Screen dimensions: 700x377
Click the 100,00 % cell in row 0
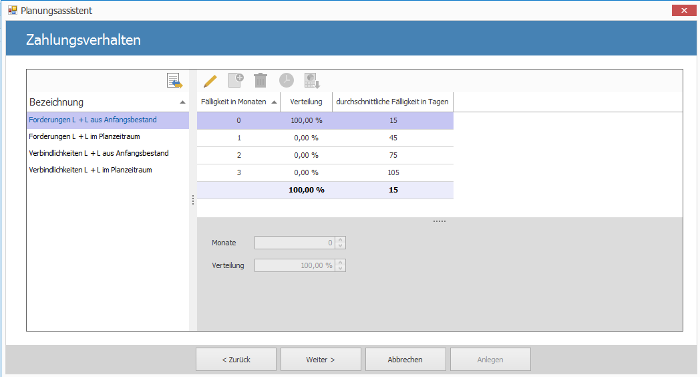point(306,120)
